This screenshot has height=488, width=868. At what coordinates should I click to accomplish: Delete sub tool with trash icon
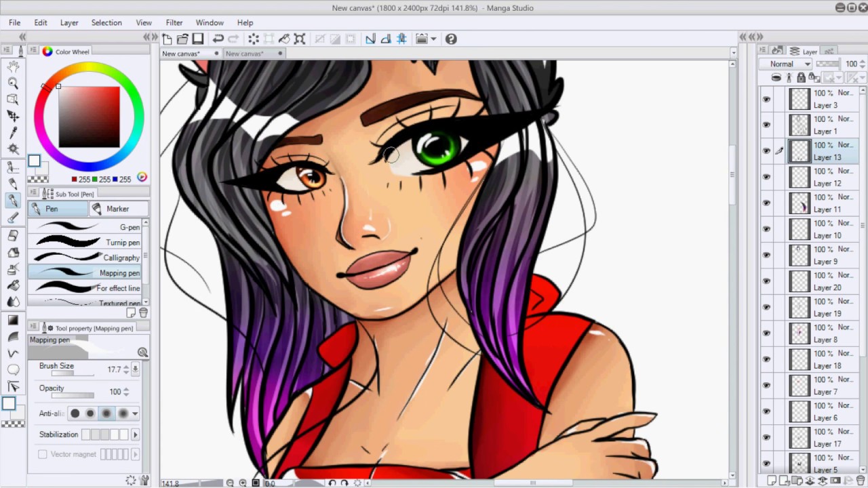[x=144, y=313]
